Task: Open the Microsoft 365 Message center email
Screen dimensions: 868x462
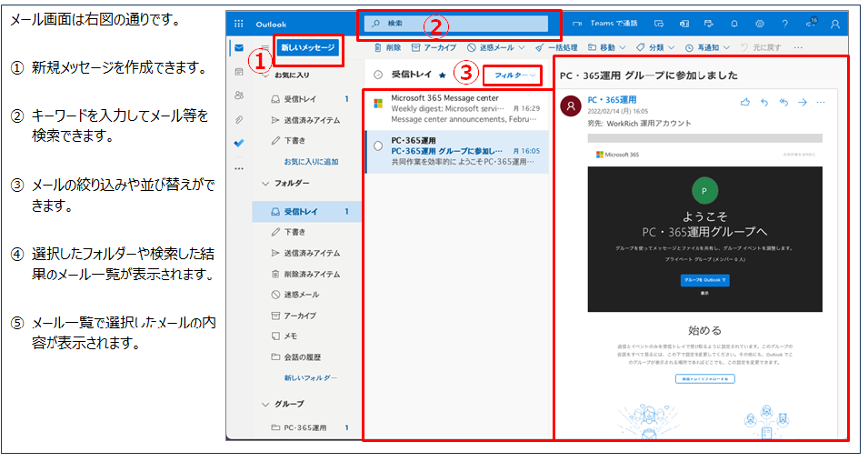Action: click(x=457, y=108)
